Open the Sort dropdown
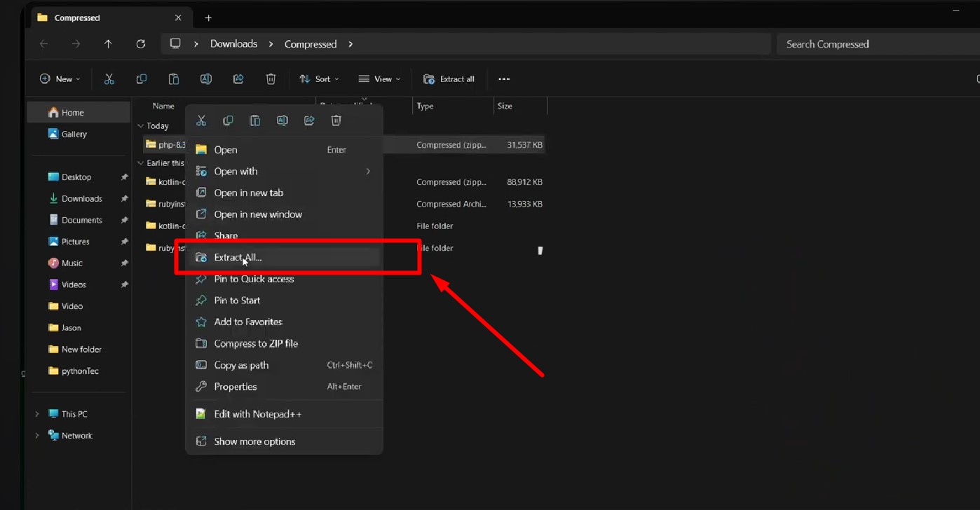The height and width of the screenshot is (510, 980). tap(319, 79)
